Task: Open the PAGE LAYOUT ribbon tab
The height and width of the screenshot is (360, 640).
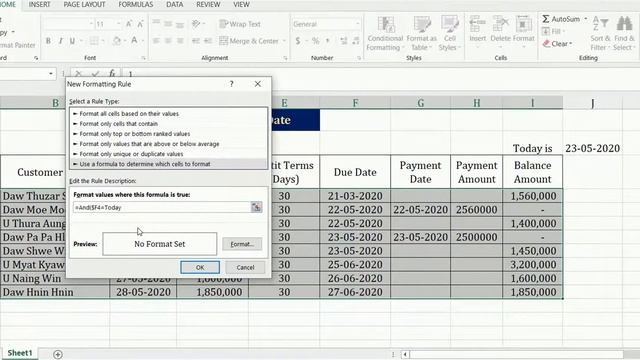Action: (84, 4)
